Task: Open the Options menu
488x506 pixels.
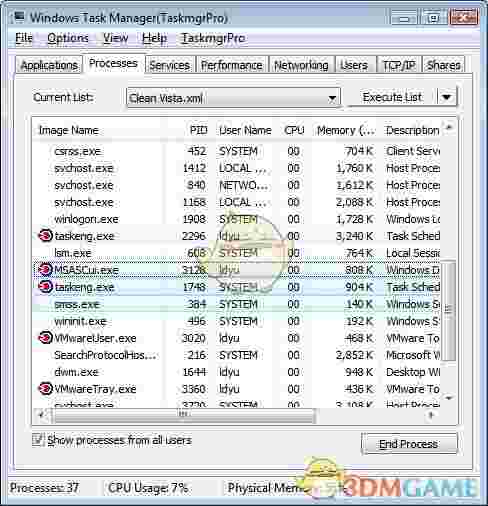Action: click(68, 38)
